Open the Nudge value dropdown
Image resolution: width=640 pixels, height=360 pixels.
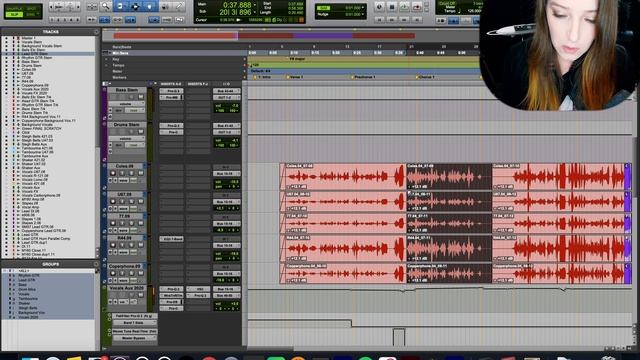363,14
